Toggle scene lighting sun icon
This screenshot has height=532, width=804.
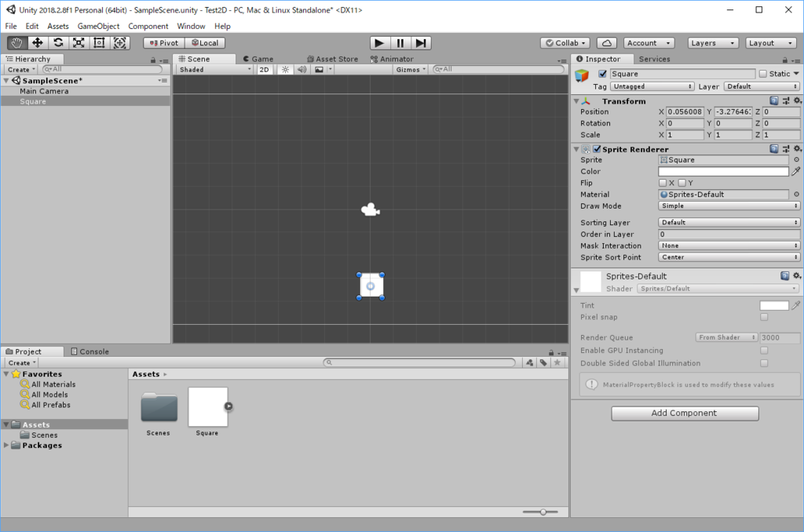[x=285, y=70]
